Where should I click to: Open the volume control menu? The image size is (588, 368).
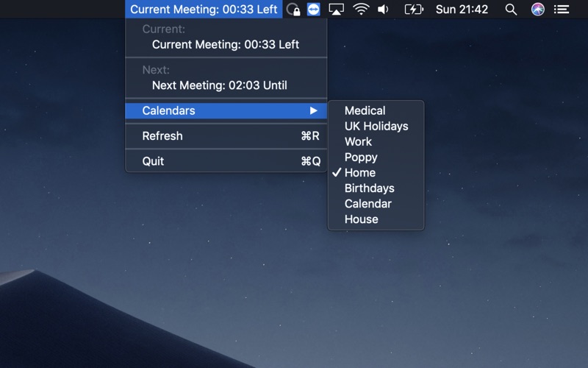pyautogui.click(x=383, y=9)
